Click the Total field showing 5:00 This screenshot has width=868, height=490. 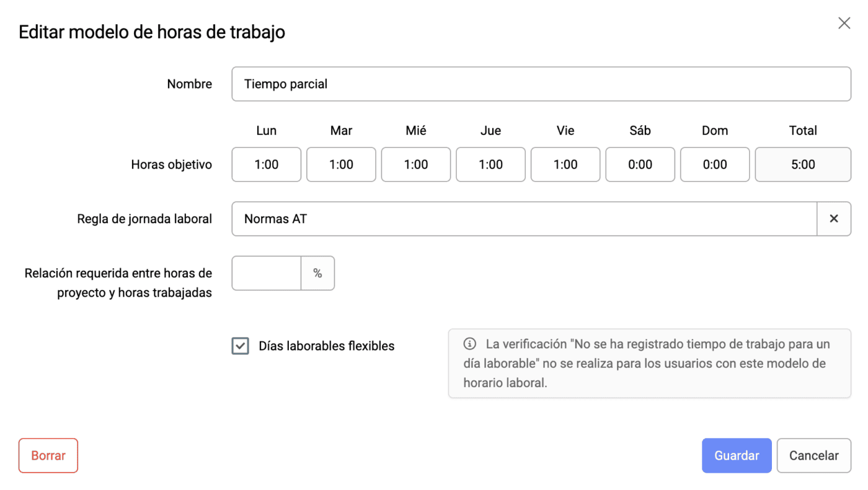point(802,164)
